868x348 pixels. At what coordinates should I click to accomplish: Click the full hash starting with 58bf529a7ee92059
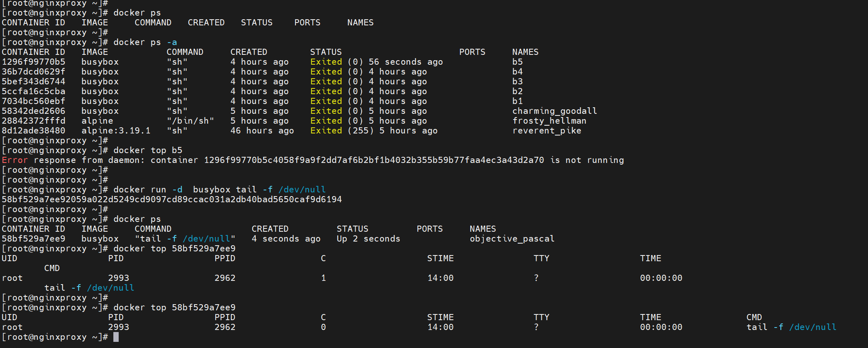point(172,199)
